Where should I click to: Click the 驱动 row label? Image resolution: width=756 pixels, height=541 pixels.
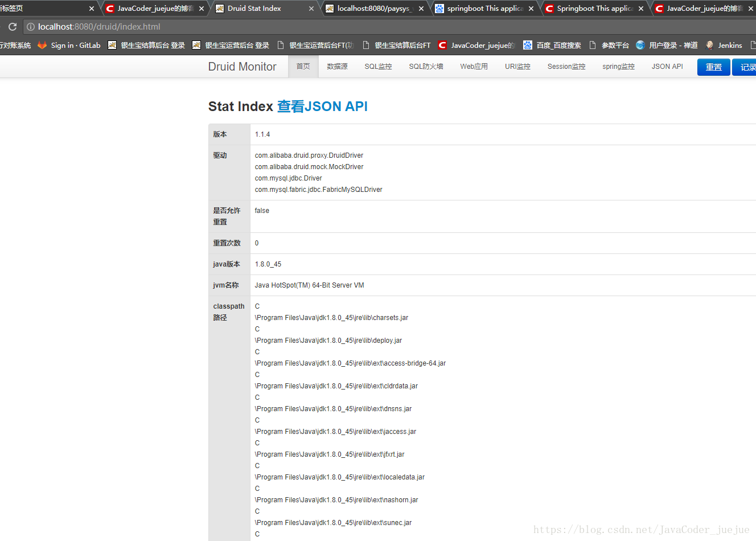click(220, 155)
